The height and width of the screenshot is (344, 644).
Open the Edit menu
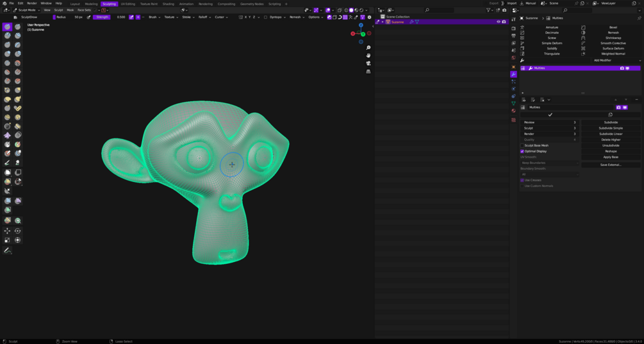tap(21, 3)
